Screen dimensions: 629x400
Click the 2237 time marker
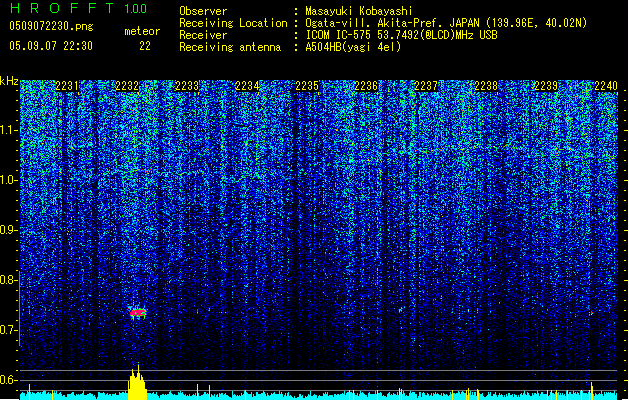pyautogui.click(x=426, y=86)
